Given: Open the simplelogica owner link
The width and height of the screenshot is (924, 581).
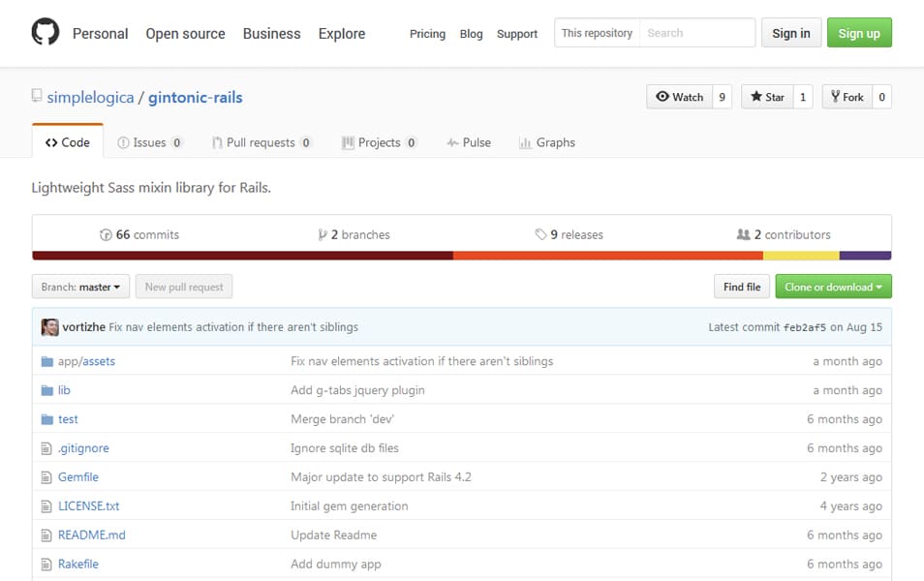Looking at the screenshot, I should coord(90,97).
